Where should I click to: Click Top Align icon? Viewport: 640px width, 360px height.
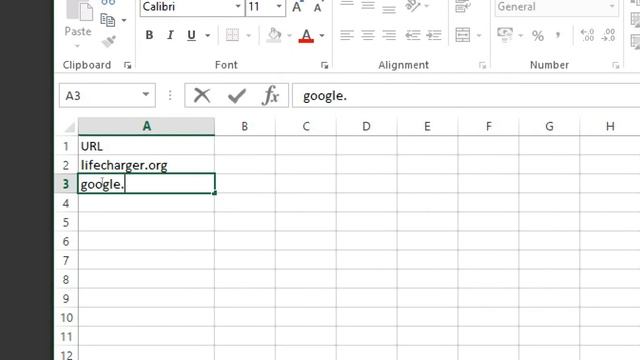point(347,4)
